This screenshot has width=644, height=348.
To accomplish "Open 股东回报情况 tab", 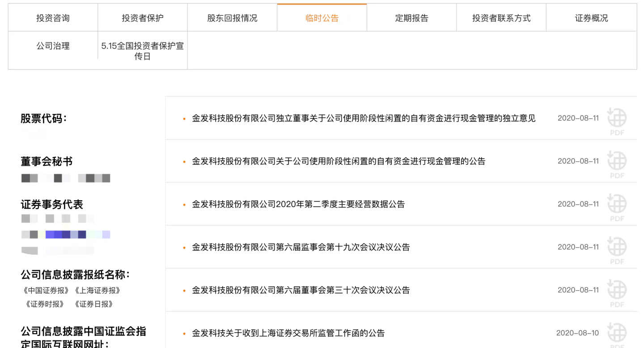I will [232, 18].
